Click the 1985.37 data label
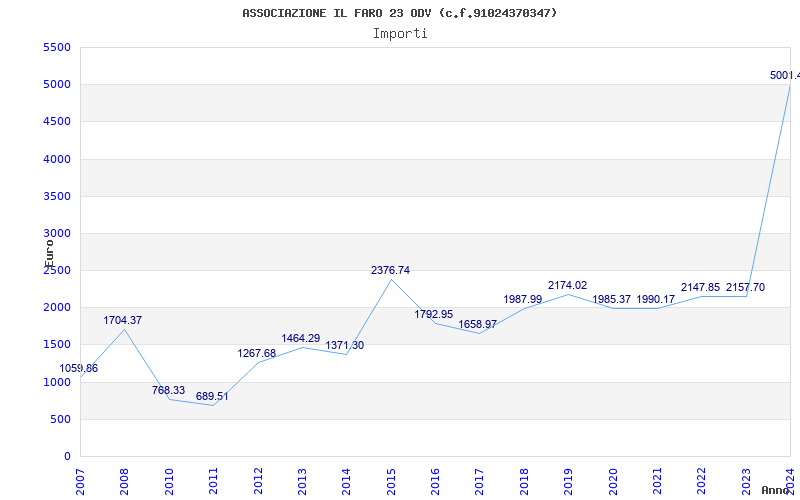Viewport: 800px width, 500px height. point(612,299)
